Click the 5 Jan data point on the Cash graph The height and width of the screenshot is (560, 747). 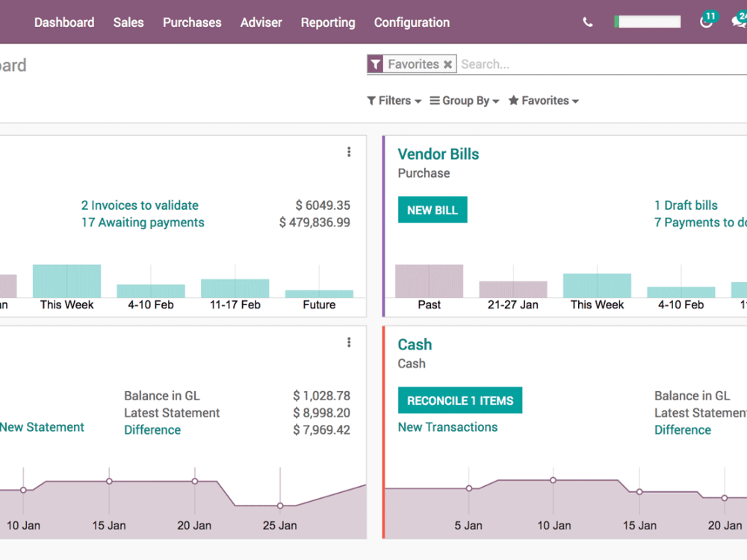tap(469, 488)
